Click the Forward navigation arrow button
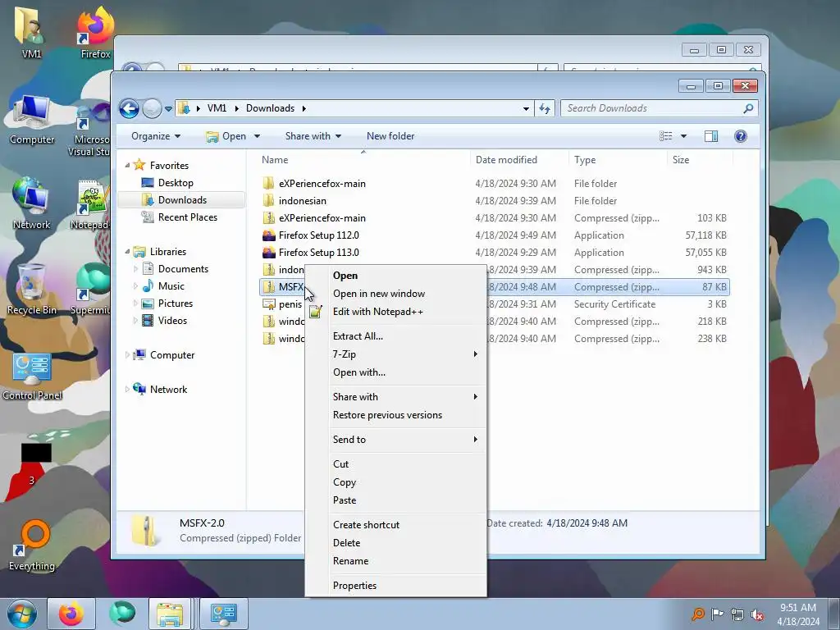 click(x=152, y=109)
